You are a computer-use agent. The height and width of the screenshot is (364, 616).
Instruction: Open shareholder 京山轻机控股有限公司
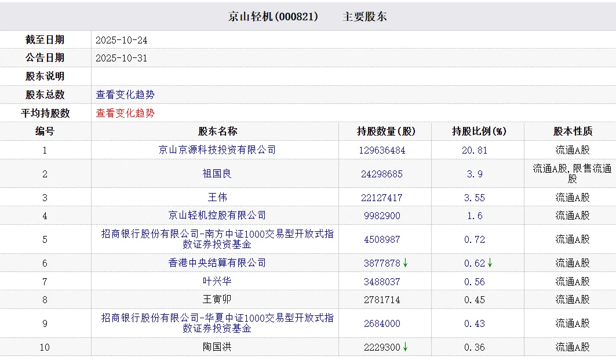tap(217, 216)
